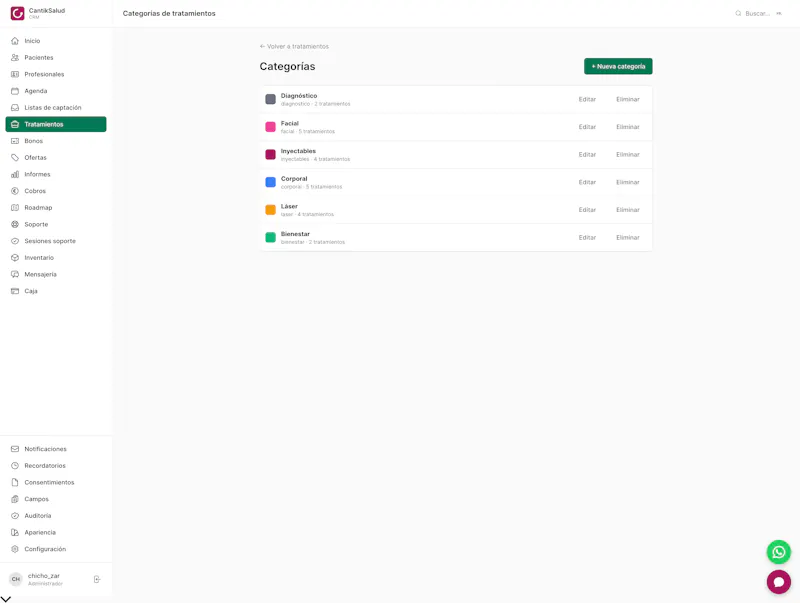Open the Inventario menu label
Image resolution: width=800 pixels, height=603 pixels.
[x=39, y=258]
